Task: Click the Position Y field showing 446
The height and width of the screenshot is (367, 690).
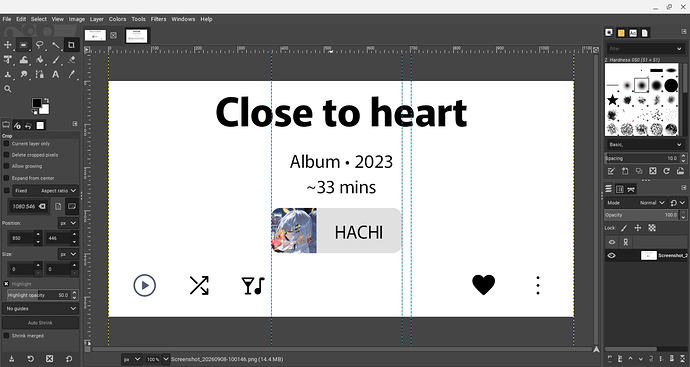Action: (x=58, y=238)
